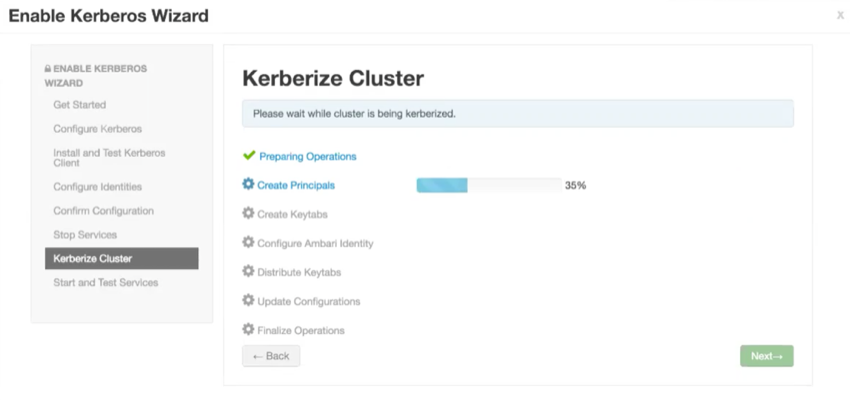Click the green checkmark beside Preparing Operations
The height and width of the screenshot is (408, 850).
pyautogui.click(x=249, y=156)
